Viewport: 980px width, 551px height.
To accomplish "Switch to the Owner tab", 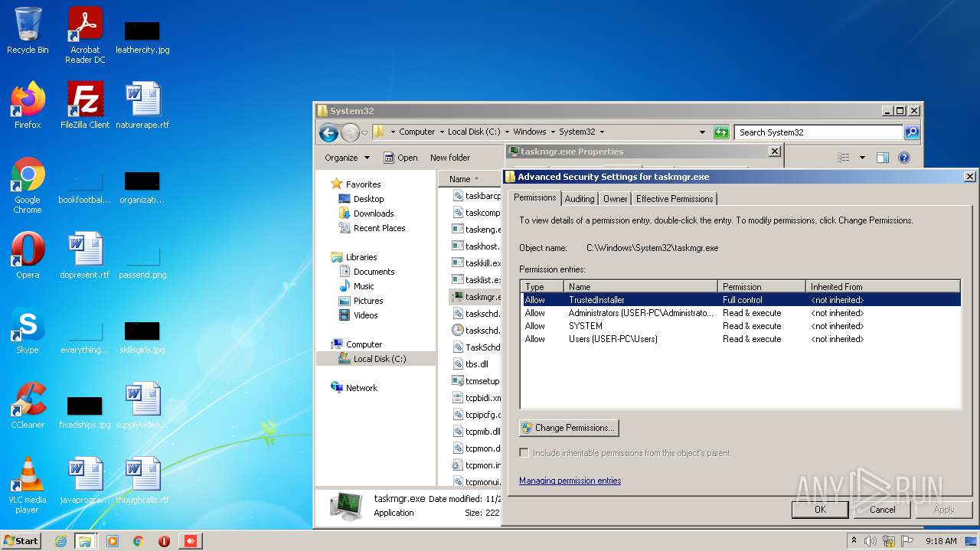I will coord(615,199).
